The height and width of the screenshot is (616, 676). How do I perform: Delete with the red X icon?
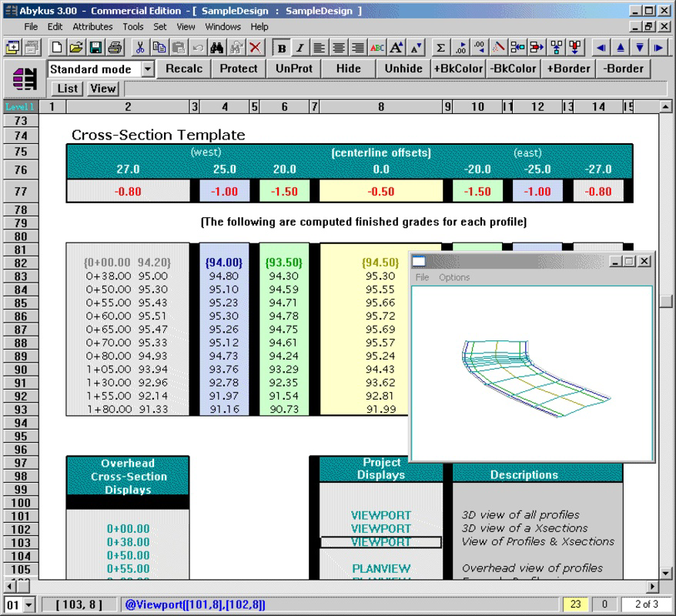pyautogui.click(x=255, y=48)
